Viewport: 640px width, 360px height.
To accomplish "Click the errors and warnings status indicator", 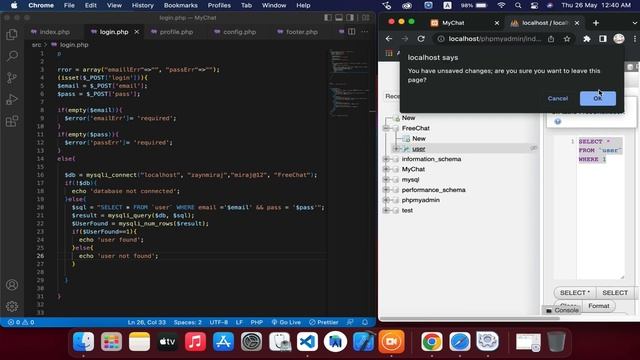I will (x=21, y=322).
